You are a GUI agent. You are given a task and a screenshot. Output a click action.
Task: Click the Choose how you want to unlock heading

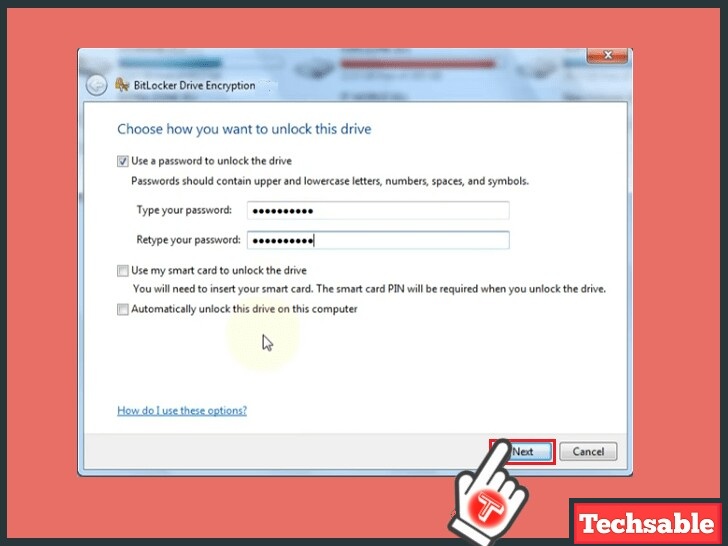click(244, 129)
